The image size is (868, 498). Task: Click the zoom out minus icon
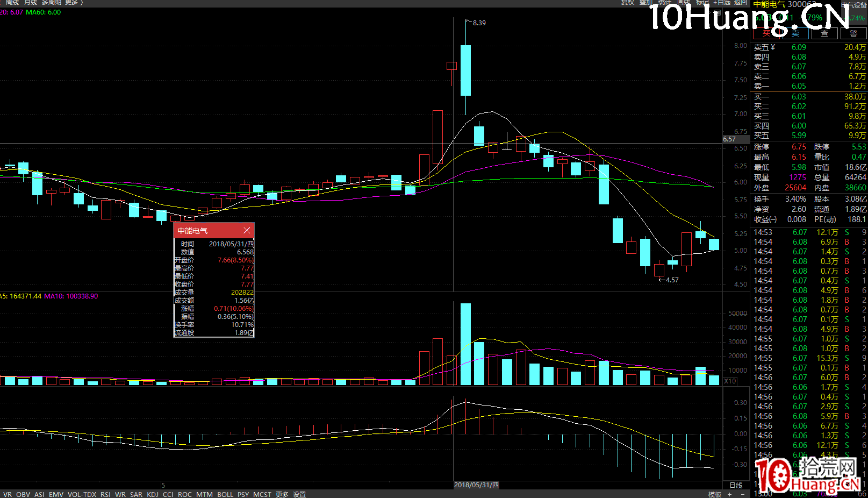click(743, 494)
